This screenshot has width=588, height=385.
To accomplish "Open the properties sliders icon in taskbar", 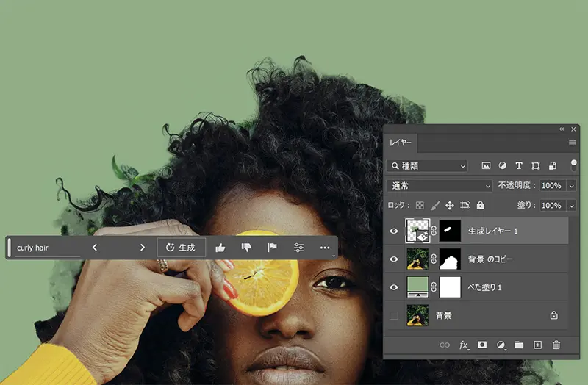I will (298, 248).
